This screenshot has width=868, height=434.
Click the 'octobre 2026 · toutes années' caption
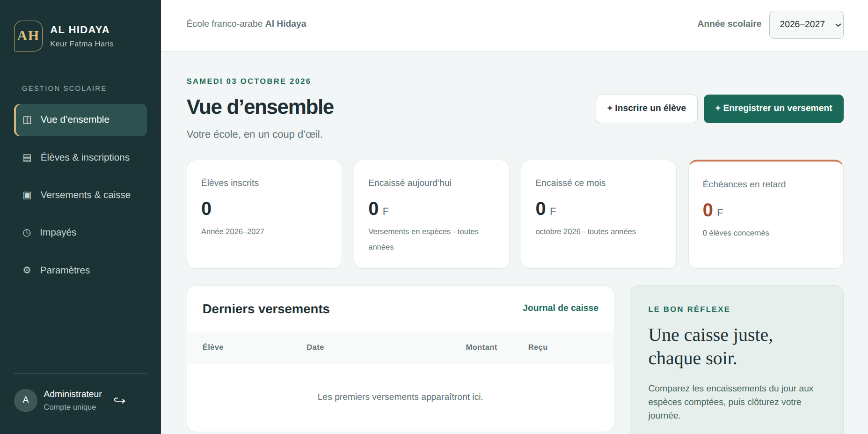click(585, 232)
